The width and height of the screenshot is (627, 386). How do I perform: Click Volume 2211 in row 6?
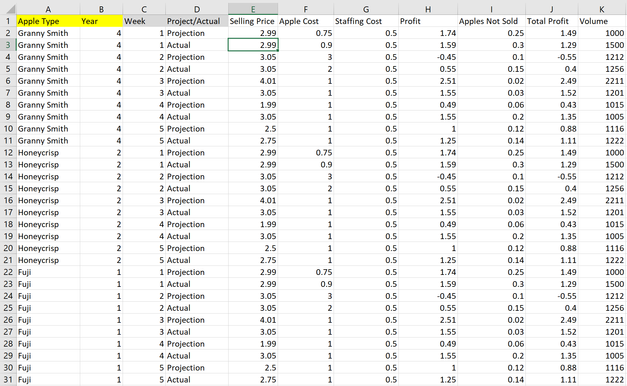click(x=615, y=81)
